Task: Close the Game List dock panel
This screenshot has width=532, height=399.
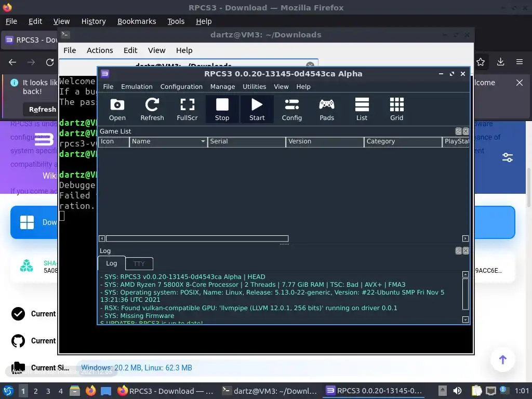Action: [x=466, y=131]
